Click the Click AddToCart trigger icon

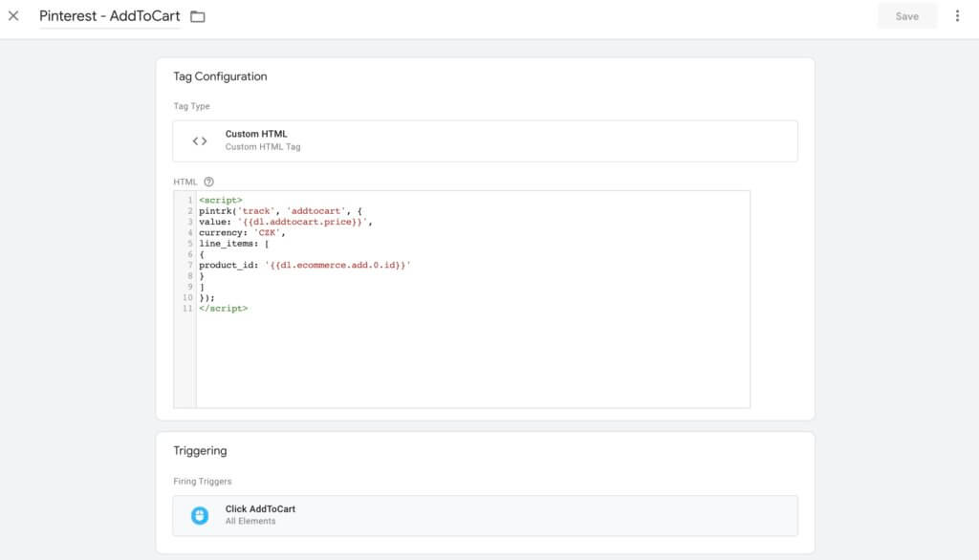(x=200, y=515)
